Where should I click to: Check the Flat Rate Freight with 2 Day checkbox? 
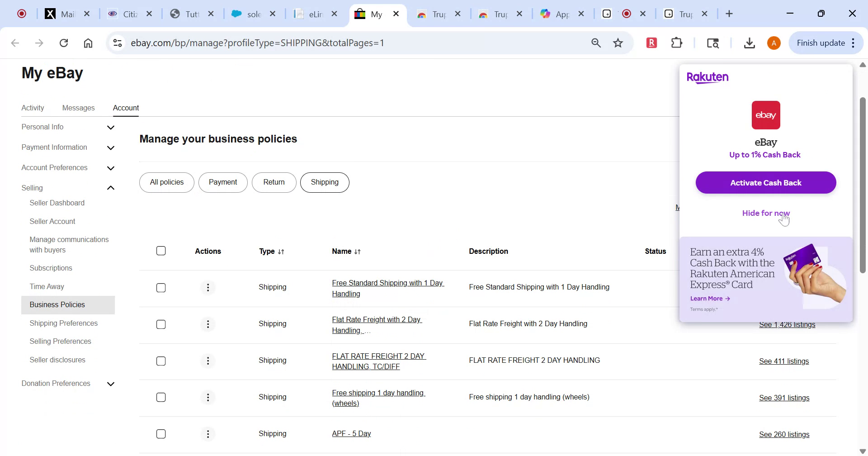[161, 324]
